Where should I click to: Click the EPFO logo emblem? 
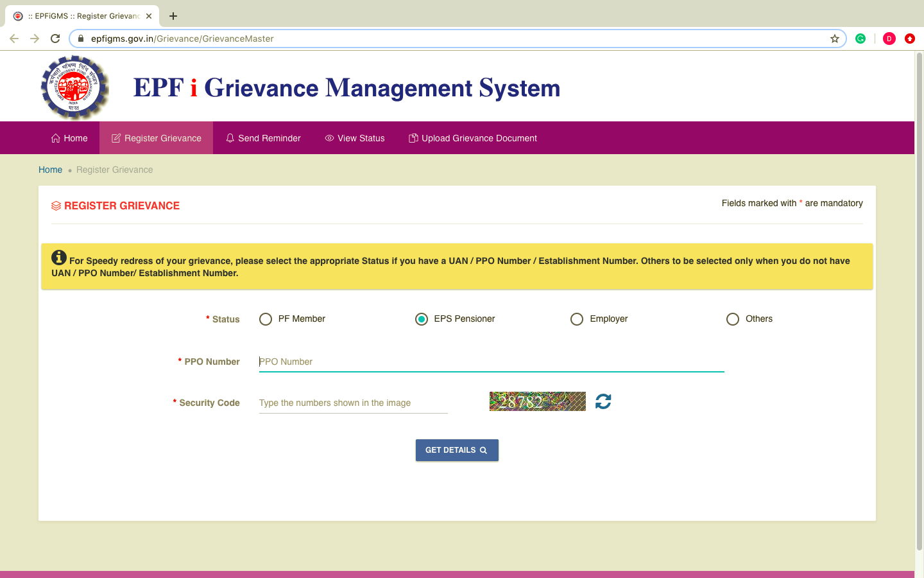(74, 87)
